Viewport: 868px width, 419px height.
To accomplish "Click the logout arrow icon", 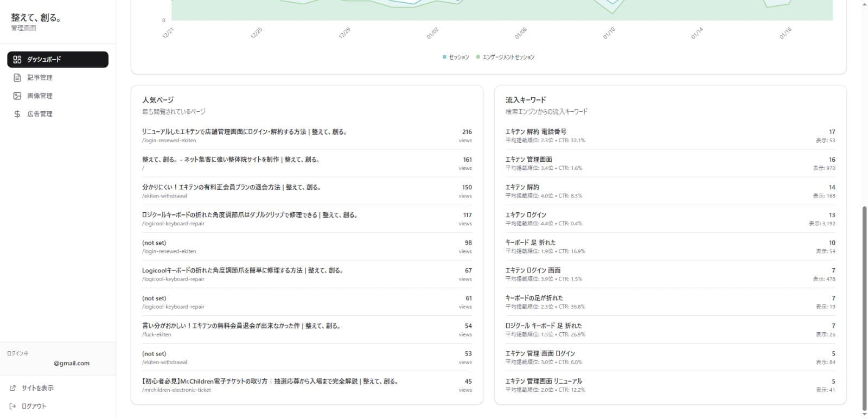I will [x=13, y=406].
